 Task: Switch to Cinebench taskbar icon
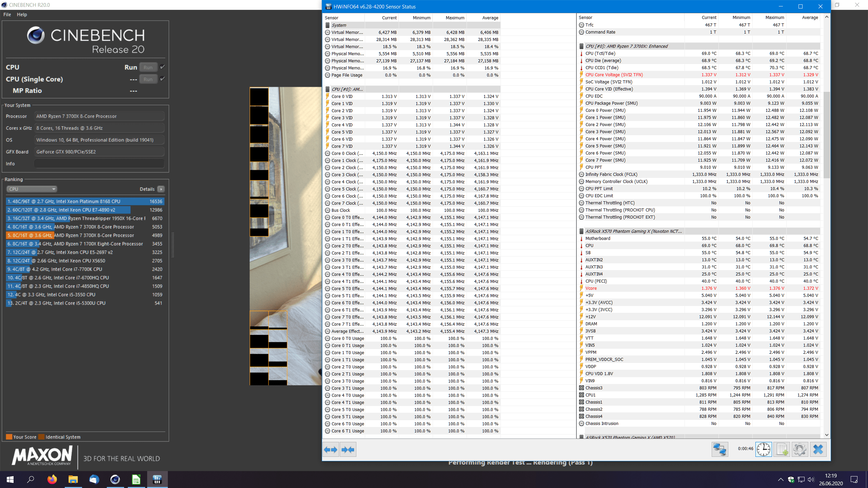click(x=115, y=480)
